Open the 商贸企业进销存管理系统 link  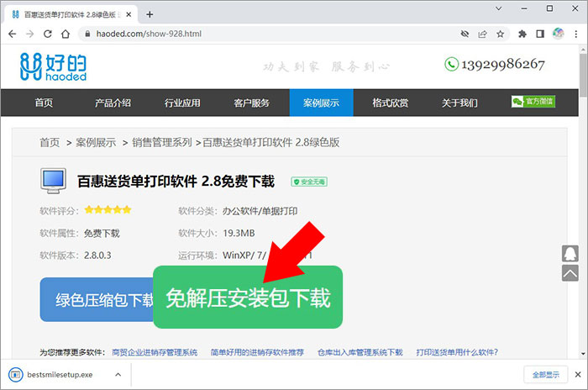point(155,352)
